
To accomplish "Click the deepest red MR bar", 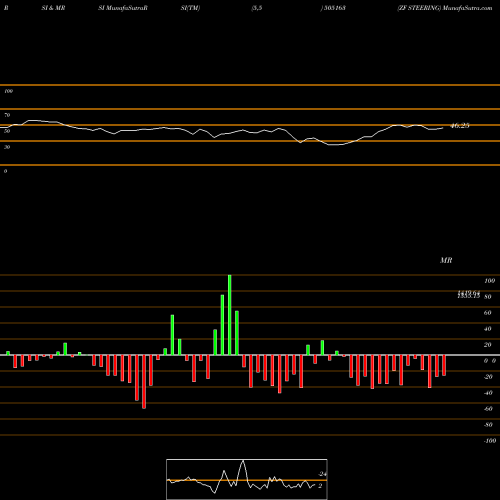I will click(144, 382).
